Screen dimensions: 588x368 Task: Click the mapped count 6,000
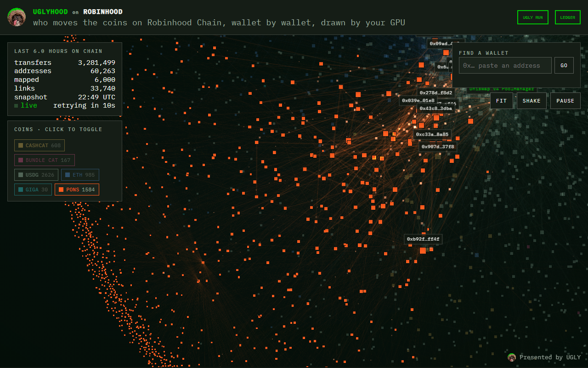(x=105, y=80)
